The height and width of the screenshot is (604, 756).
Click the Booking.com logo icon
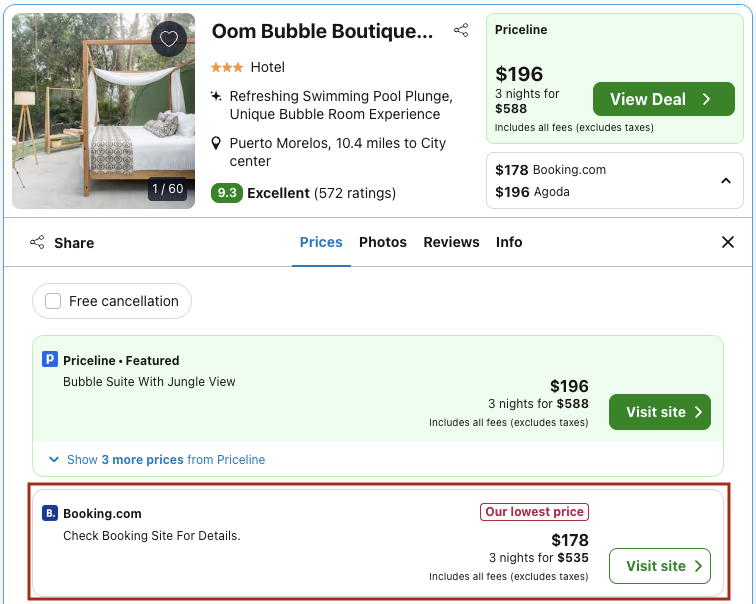[x=50, y=513]
